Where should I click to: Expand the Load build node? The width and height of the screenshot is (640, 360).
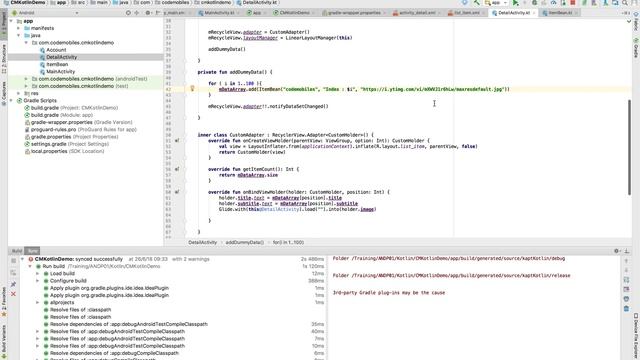(x=38, y=273)
